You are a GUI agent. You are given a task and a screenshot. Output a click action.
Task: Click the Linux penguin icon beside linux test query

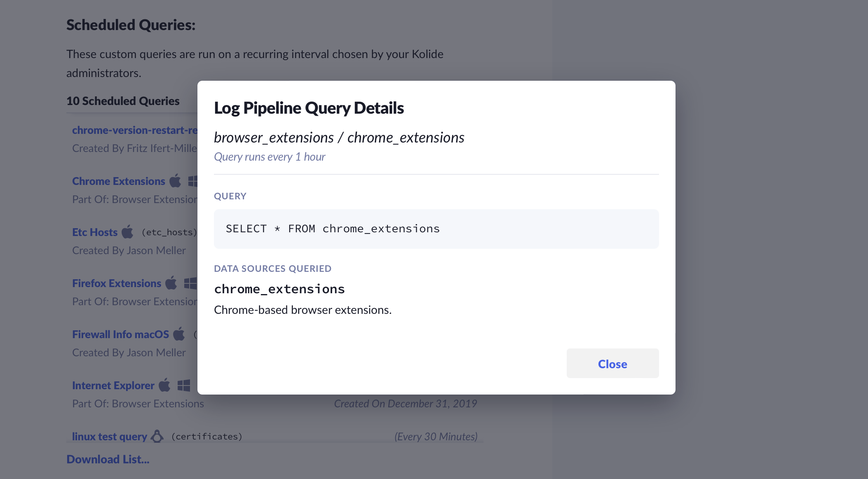click(157, 436)
